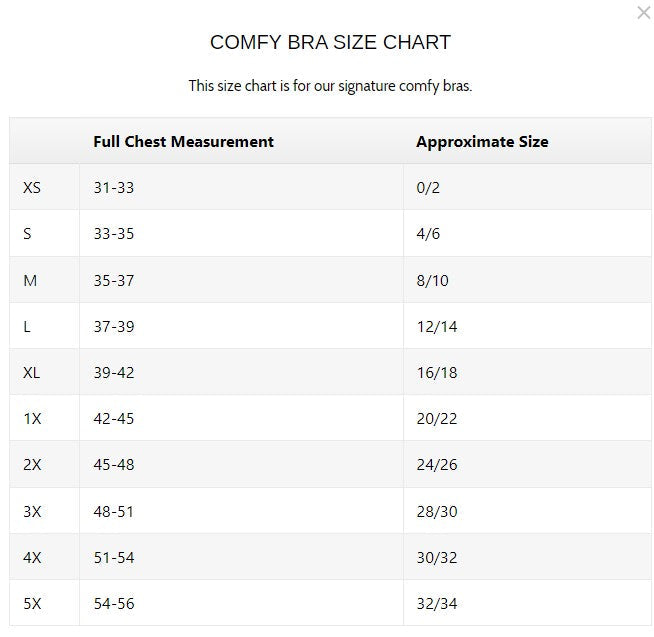This screenshot has width=654, height=637.
Task: Click the 28/30 approximate size cell
Action: [436, 512]
